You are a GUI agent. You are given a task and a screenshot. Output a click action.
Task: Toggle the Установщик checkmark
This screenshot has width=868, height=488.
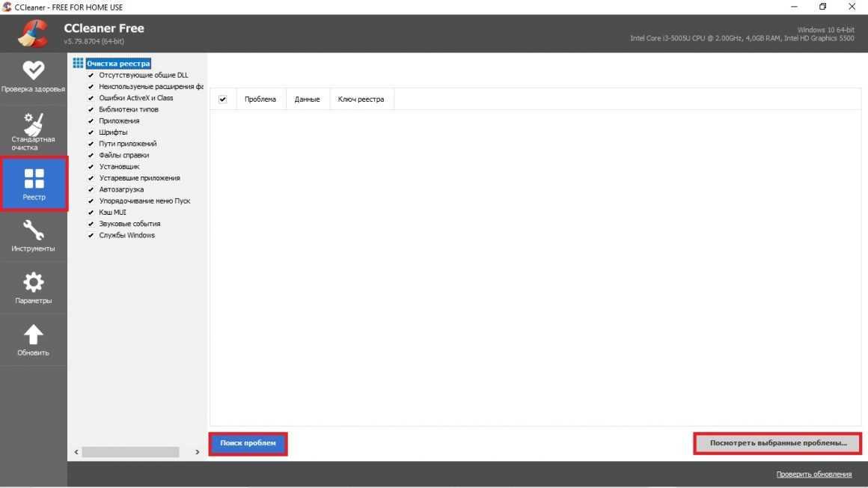(x=91, y=167)
